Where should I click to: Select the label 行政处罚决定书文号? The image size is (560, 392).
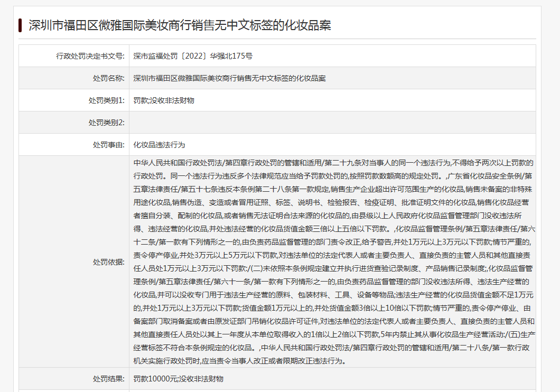90,56
